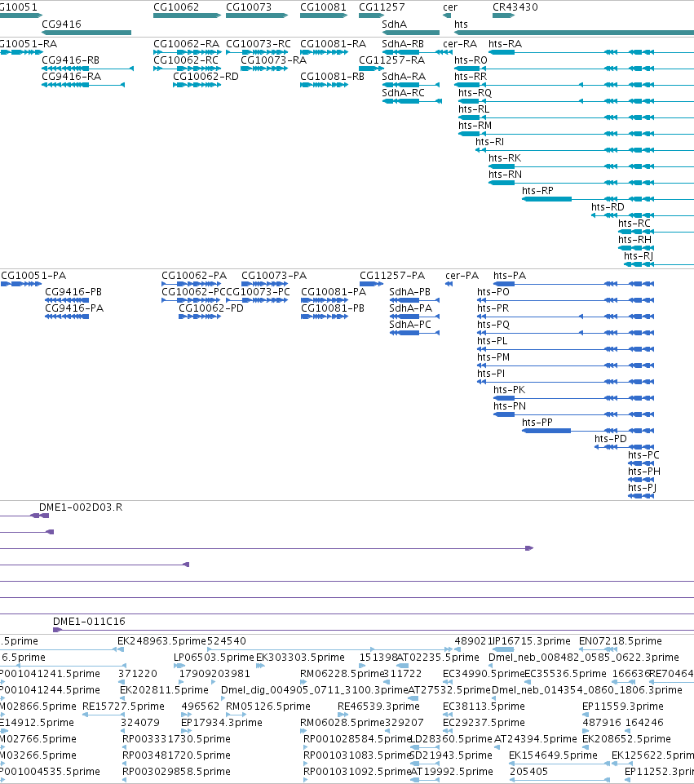Open the CG11257 gene label
Screen dimensions: 694x784
[x=382, y=7]
